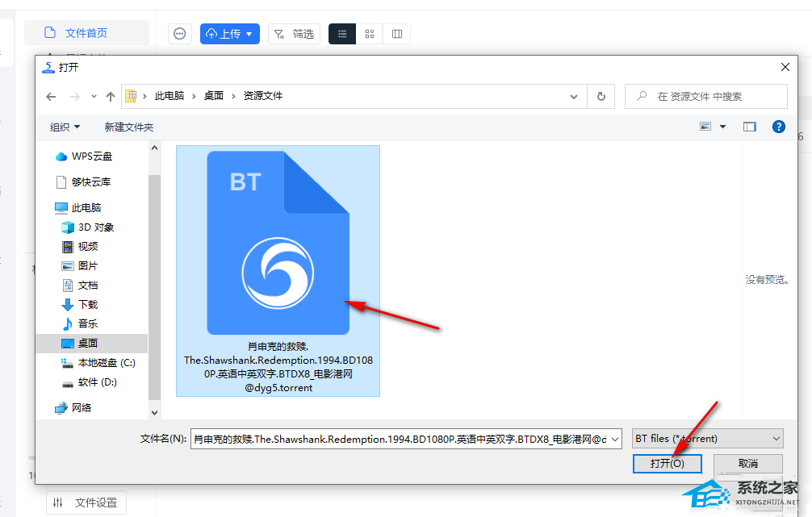Open the BT files type filter dropdown
812x517 pixels.
707,439
